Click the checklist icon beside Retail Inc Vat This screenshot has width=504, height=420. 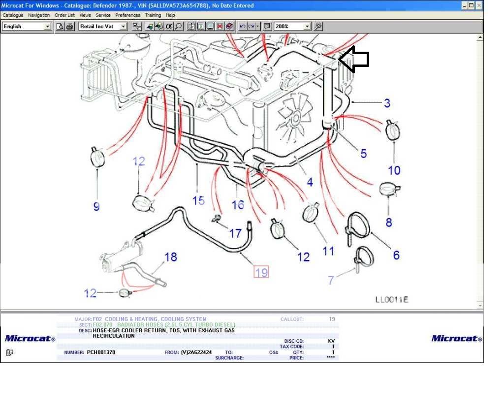click(137, 27)
